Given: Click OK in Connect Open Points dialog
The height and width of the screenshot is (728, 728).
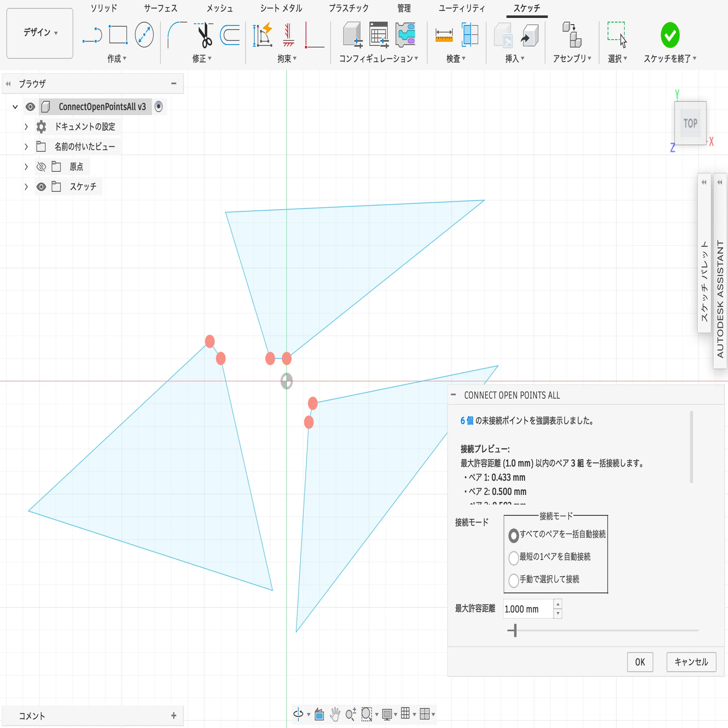Looking at the screenshot, I should tap(640, 662).
